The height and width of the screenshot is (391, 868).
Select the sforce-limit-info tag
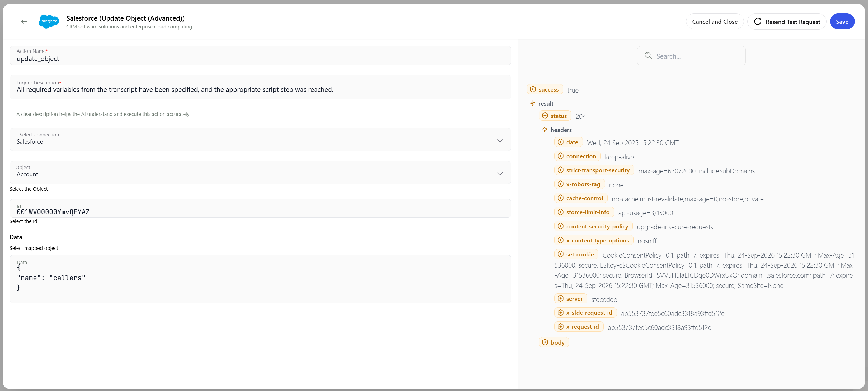click(x=584, y=212)
